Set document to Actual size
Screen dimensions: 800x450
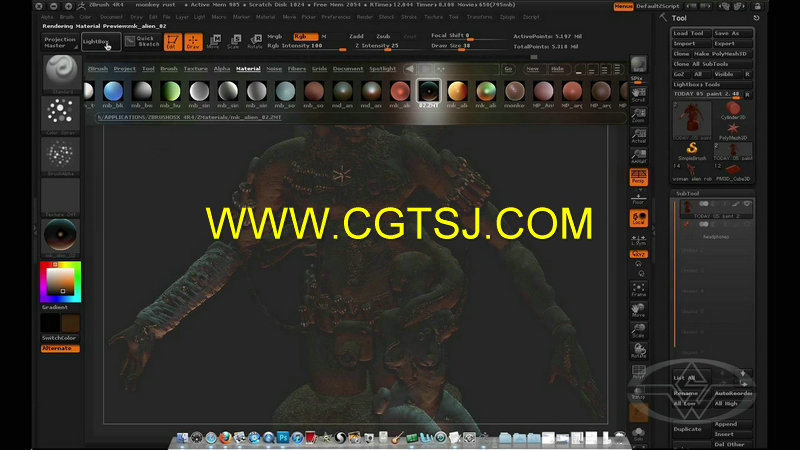[638, 136]
